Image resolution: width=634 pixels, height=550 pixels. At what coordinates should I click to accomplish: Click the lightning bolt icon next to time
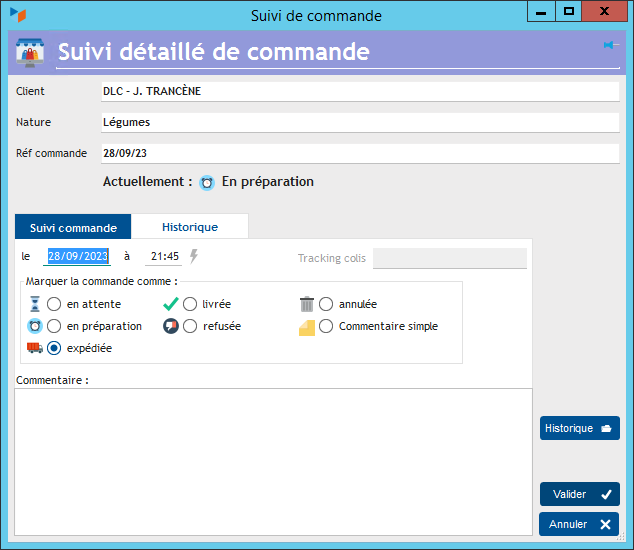tap(194, 256)
